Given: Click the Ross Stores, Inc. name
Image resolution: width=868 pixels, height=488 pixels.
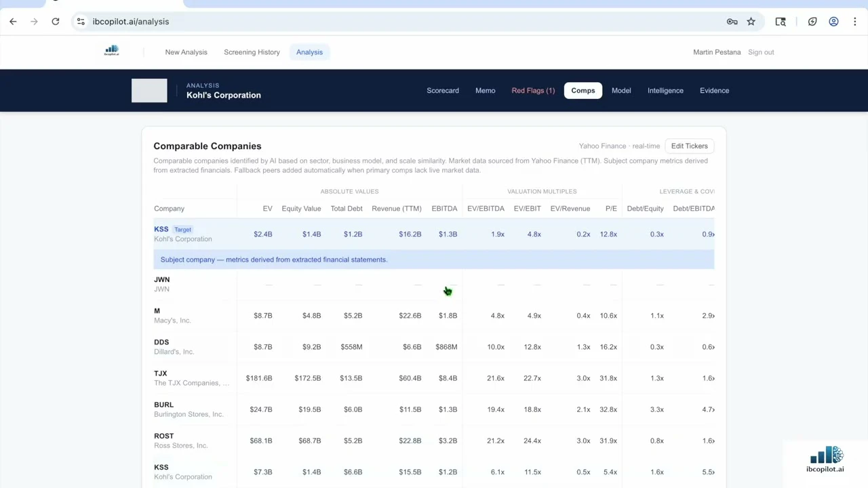Looking at the screenshot, I should click(x=180, y=445).
